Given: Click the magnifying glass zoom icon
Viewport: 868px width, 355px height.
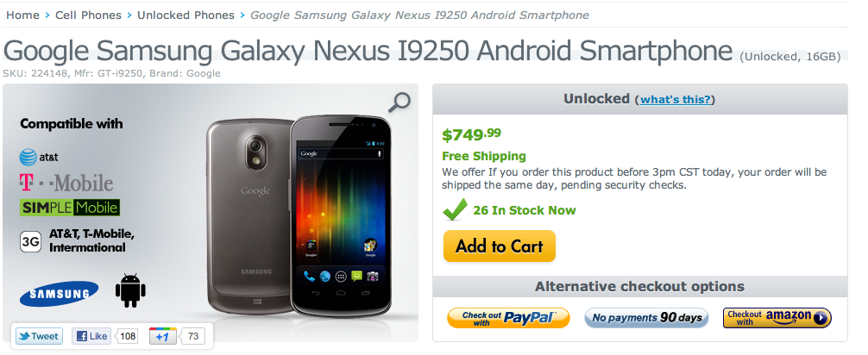Looking at the screenshot, I should [399, 103].
